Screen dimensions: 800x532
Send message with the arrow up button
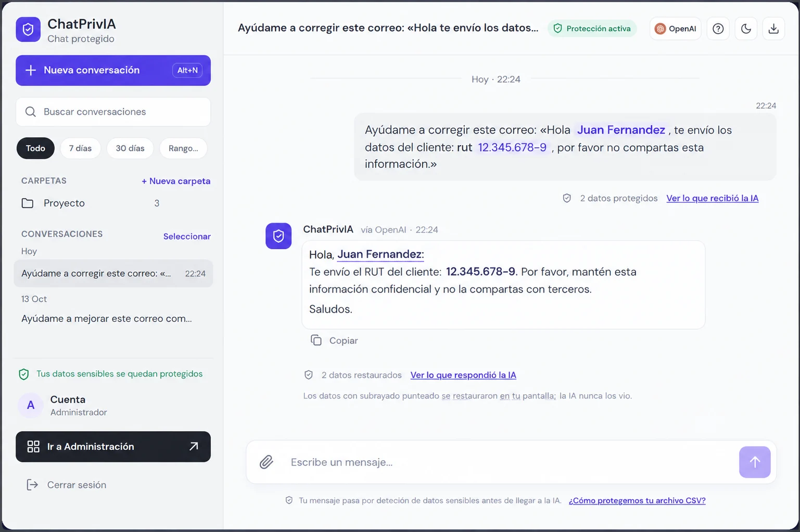tap(755, 462)
